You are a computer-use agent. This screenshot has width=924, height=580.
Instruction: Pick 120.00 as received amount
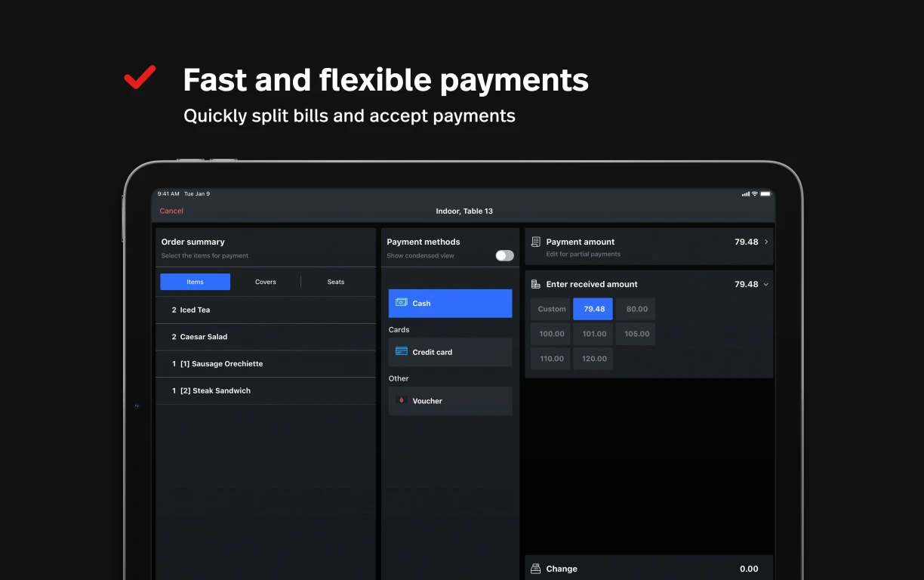pyautogui.click(x=593, y=359)
